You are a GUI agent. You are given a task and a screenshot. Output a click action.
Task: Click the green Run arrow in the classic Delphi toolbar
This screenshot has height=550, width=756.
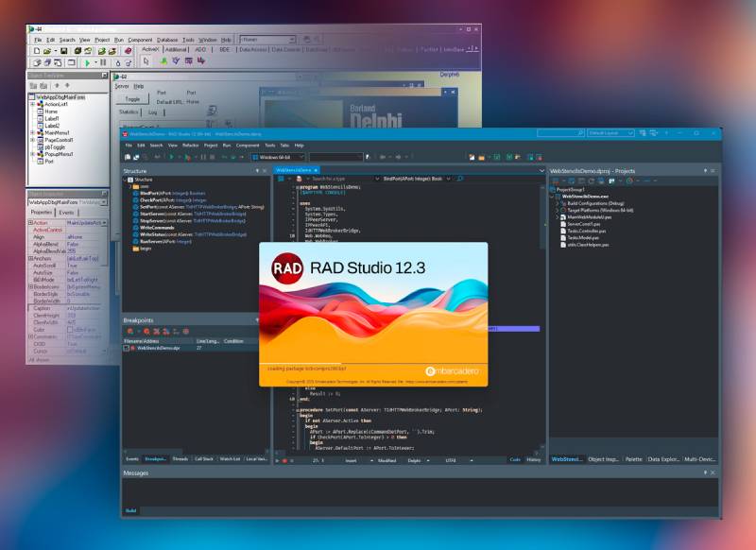(x=87, y=62)
